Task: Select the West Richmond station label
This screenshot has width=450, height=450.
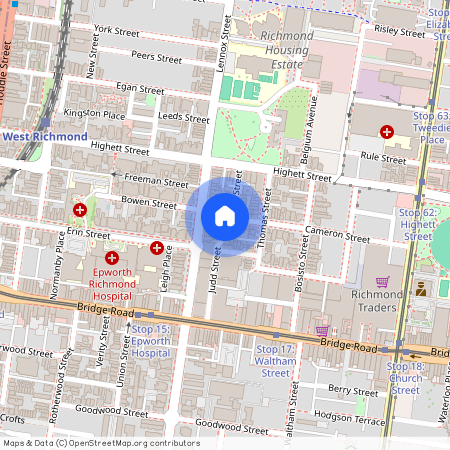Action: tap(45, 137)
